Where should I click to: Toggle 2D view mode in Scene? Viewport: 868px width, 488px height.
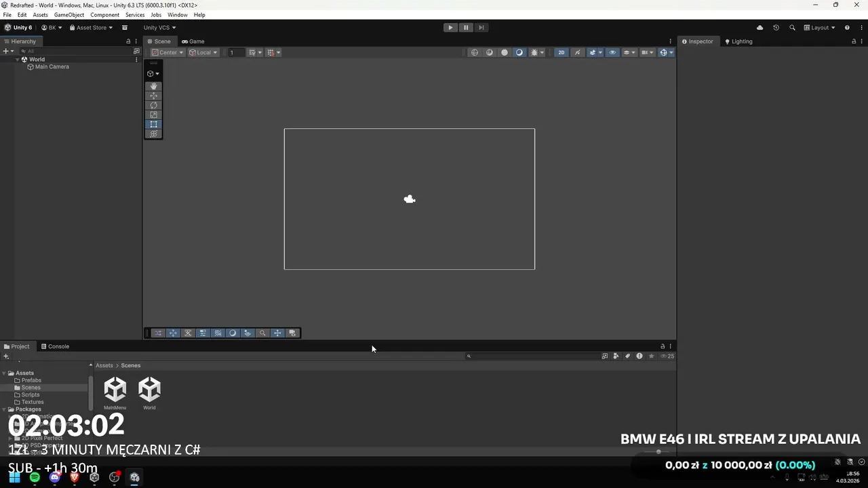[x=561, y=52]
